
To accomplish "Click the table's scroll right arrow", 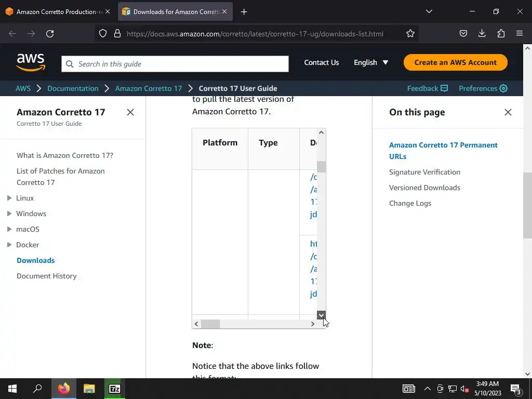I will [x=312, y=324].
